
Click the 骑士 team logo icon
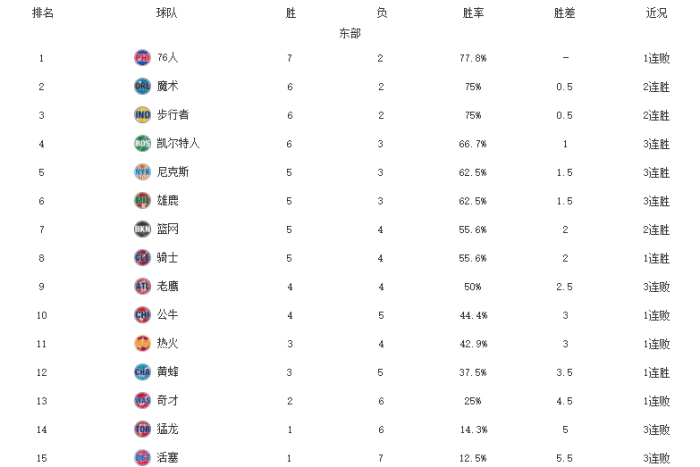point(142,258)
